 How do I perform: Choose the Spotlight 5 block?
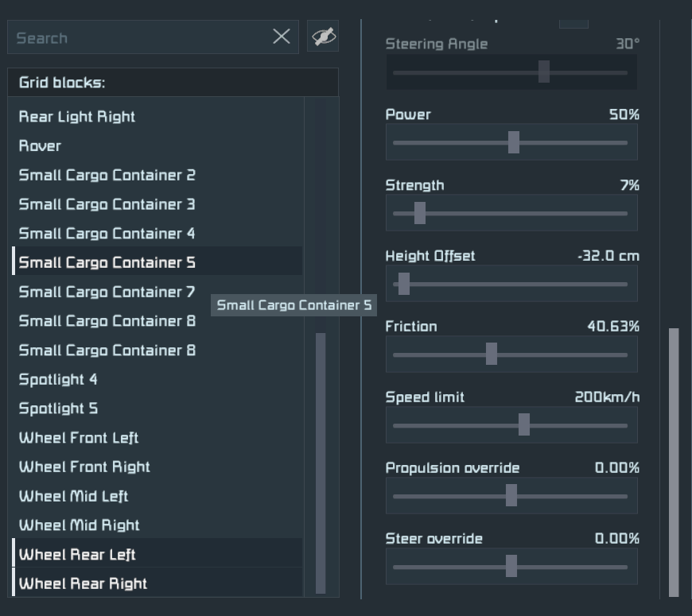[x=58, y=409]
